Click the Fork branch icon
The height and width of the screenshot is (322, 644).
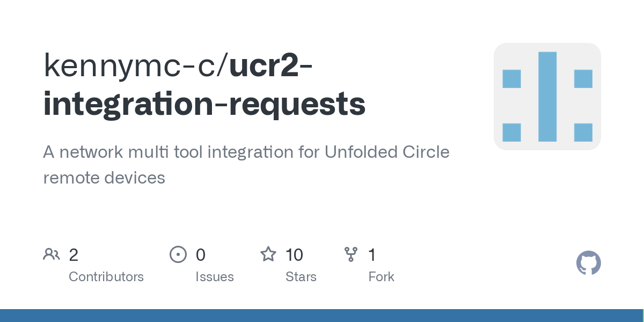[x=351, y=254]
